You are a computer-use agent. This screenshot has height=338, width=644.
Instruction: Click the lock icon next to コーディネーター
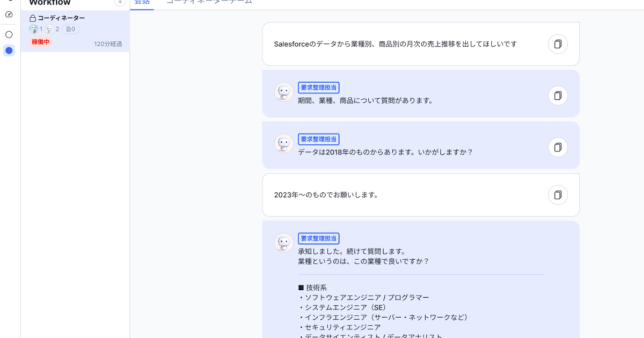tap(32, 18)
